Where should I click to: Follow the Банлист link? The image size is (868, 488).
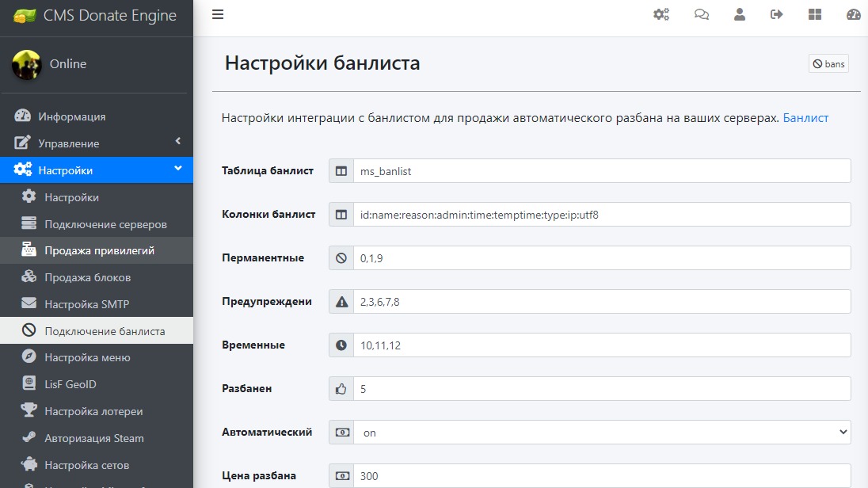805,118
